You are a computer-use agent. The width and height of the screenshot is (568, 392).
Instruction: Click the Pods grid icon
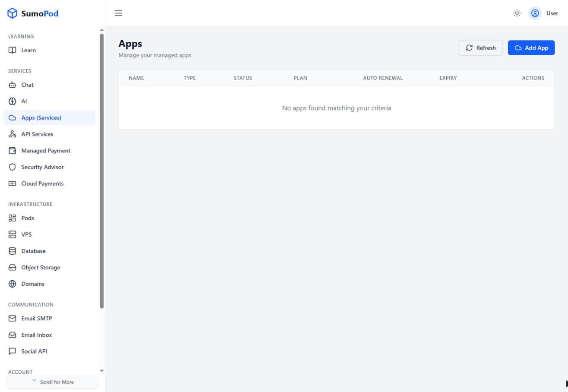(13, 218)
